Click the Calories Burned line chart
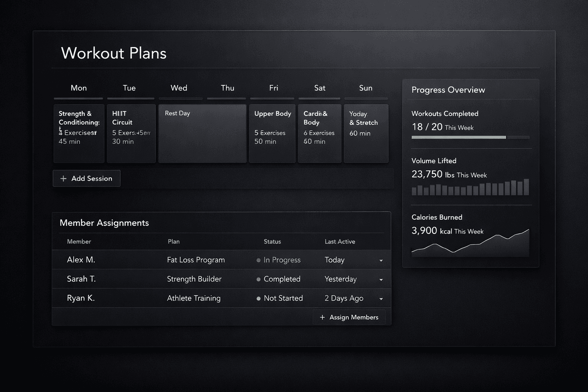The height and width of the screenshot is (392, 588). click(x=470, y=245)
